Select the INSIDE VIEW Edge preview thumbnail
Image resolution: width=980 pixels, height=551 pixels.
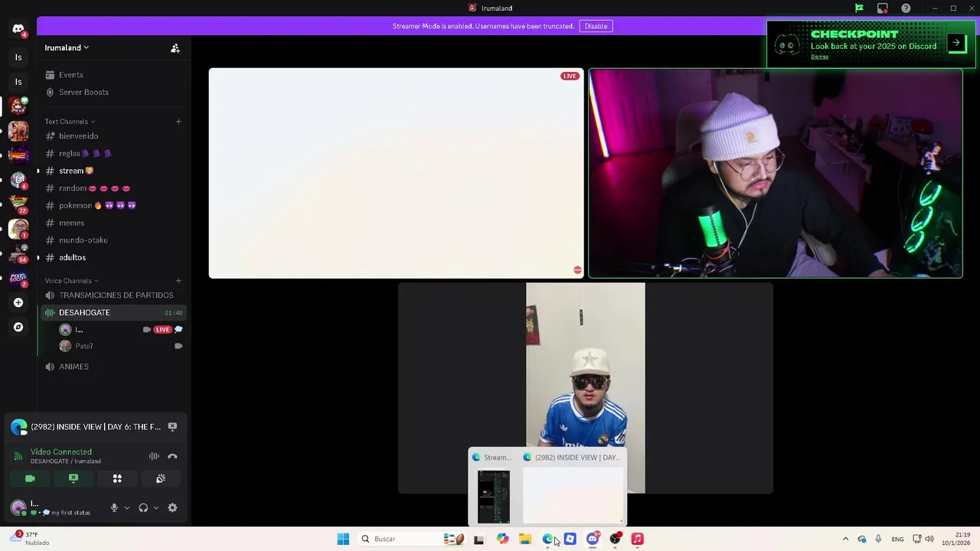click(573, 496)
